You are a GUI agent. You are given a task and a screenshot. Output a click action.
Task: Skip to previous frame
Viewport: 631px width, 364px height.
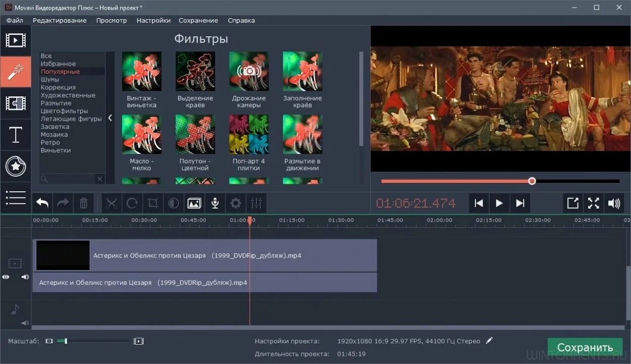point(479,203)
